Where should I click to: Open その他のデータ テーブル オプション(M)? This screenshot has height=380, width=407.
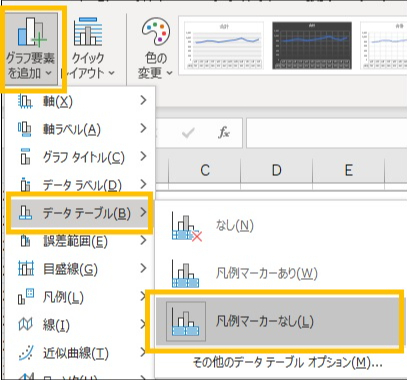click(287, 362)
